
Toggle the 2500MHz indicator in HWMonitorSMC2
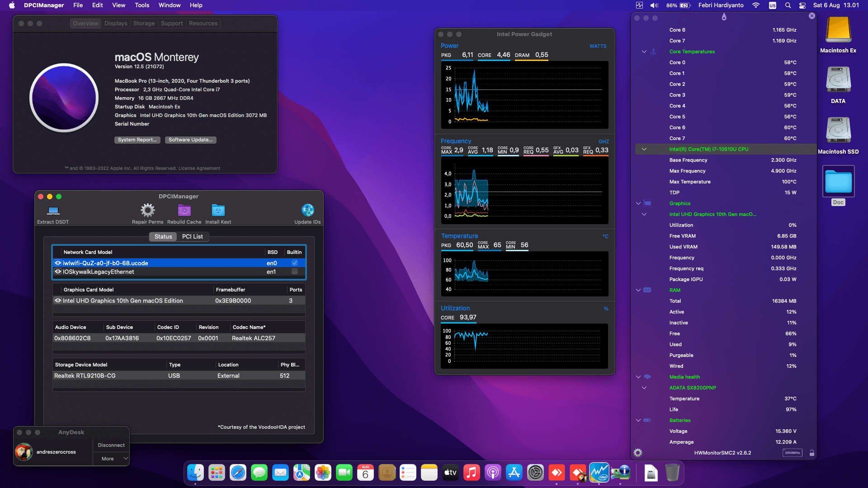point(792,453)
